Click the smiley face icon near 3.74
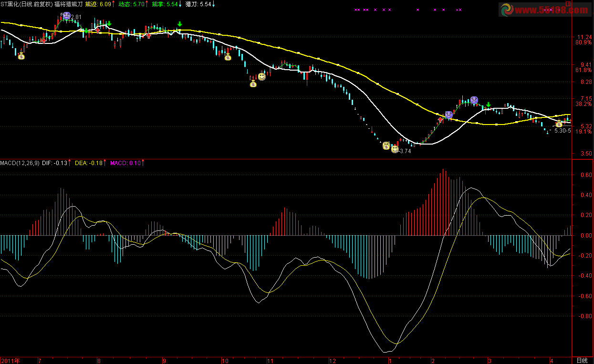Screen dimensions: 594x364 click(x=395, y=149)
